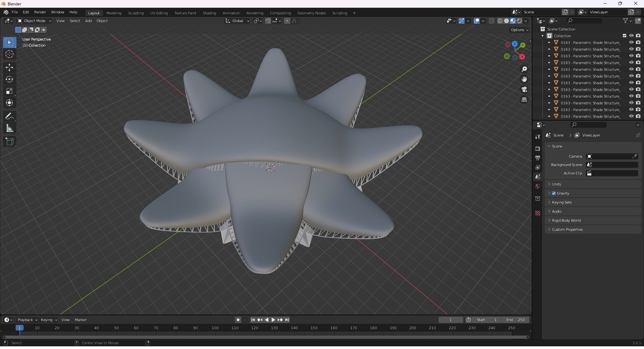
Task: Switch to the Modeling workspace tab
Action: coord(114,13)
